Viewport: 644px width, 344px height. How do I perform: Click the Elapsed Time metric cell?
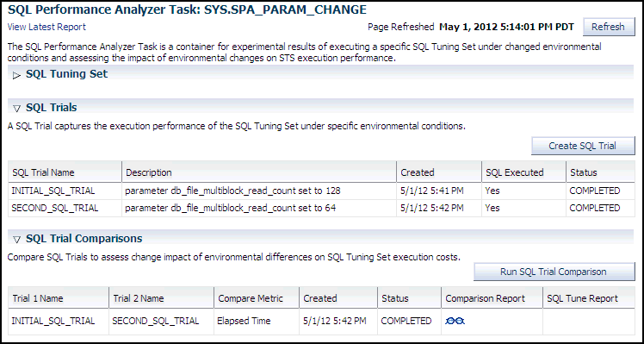244,321
